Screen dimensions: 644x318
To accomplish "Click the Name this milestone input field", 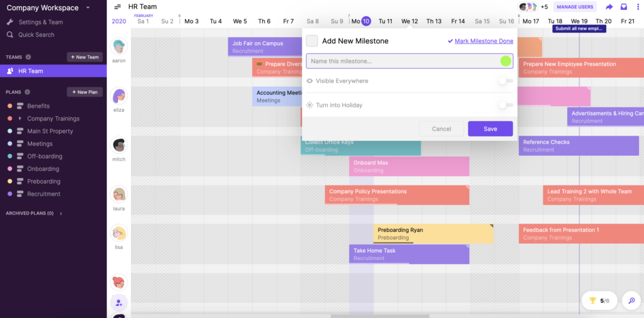I will [x=402, y=61].
